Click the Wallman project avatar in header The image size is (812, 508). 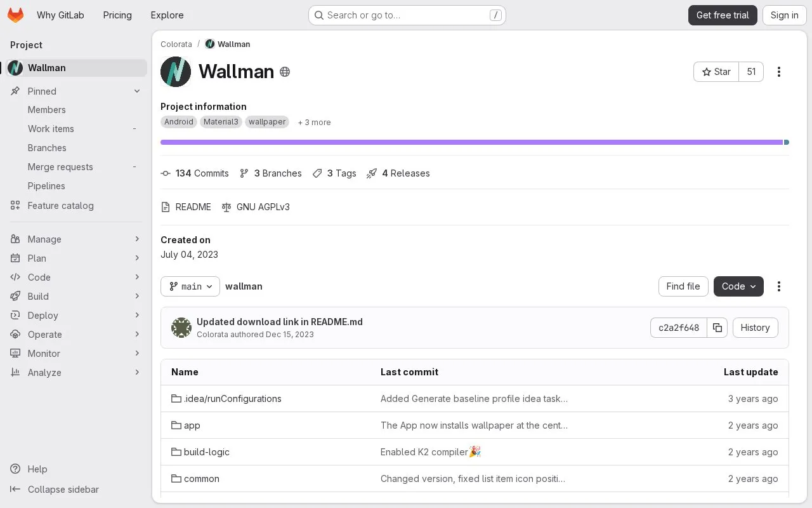click(176, 72)
